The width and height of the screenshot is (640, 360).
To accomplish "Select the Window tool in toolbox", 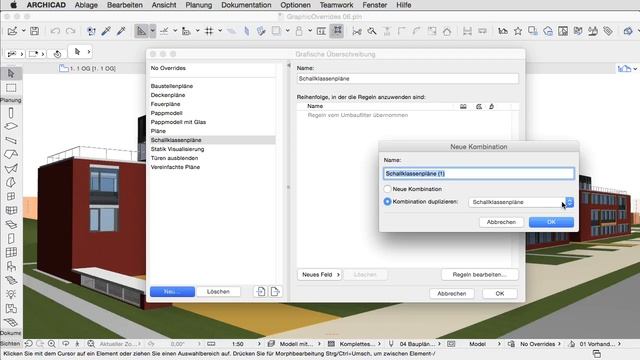I will coord(11,196).
